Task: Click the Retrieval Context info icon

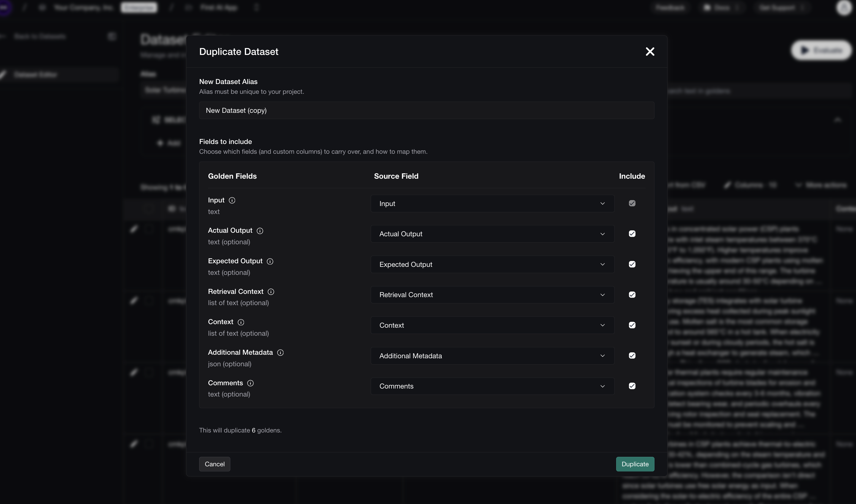Action: click(271, 291)
